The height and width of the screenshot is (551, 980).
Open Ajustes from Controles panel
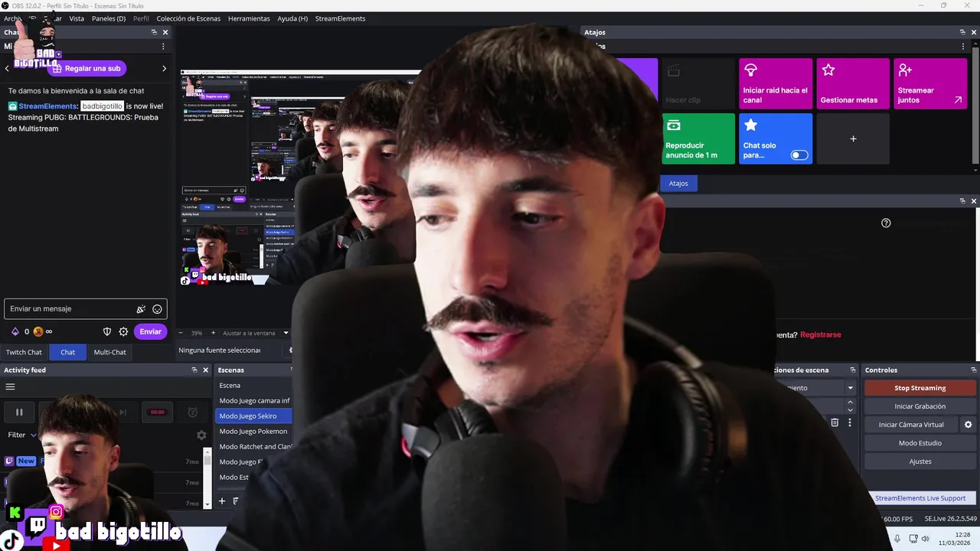pyautogui.click(x=920, y=461)
